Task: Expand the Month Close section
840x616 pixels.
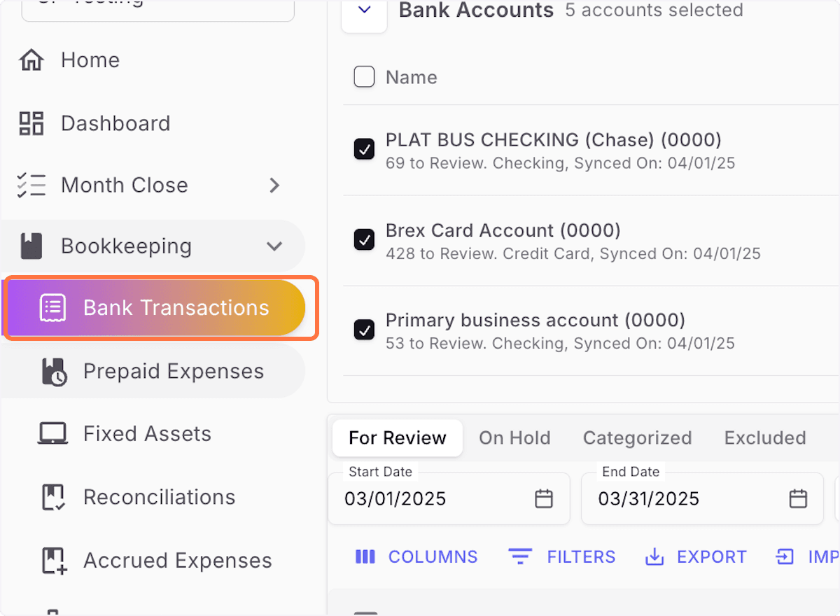Action: (274, 185)
